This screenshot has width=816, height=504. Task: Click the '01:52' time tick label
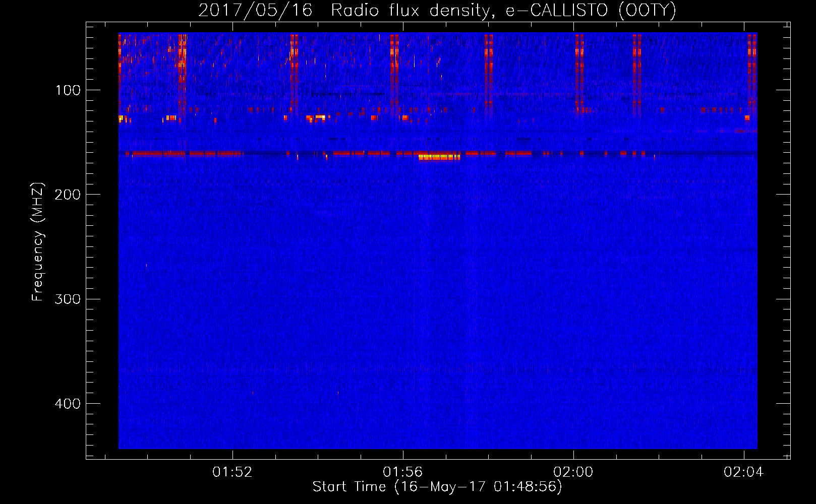click(232, 472)
